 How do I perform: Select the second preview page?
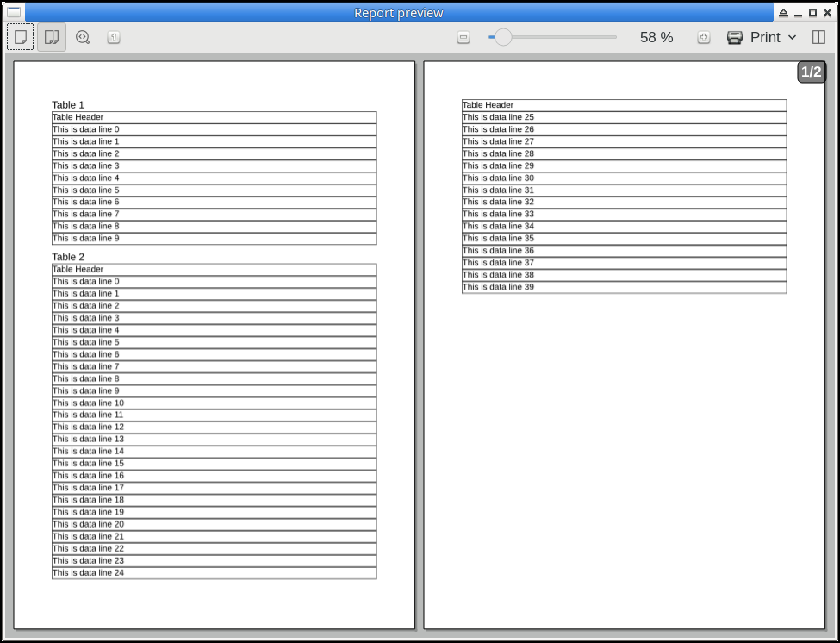click(624, 431)
